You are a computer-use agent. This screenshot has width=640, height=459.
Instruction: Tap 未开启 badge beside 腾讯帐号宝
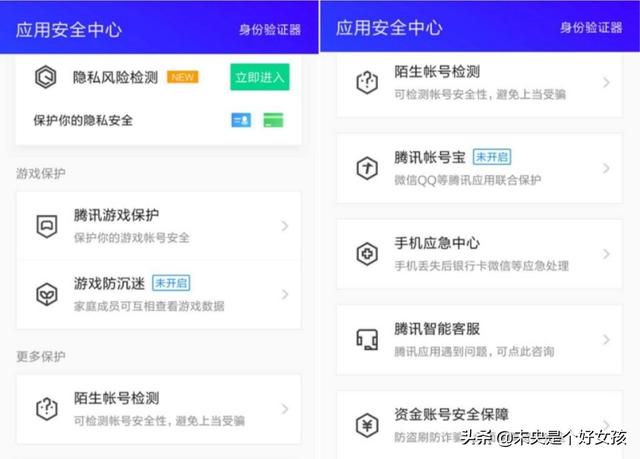492,157
